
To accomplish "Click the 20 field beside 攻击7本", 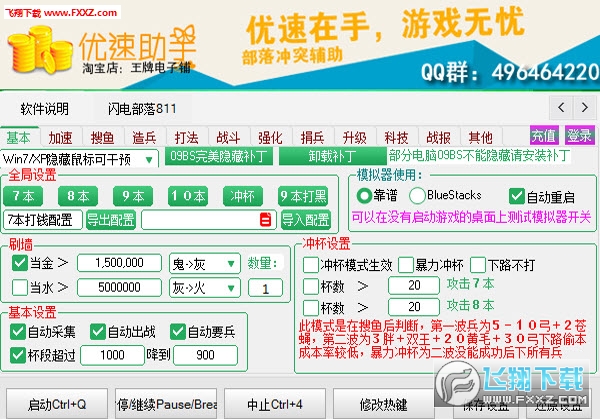I will click(x=414, y=285).
